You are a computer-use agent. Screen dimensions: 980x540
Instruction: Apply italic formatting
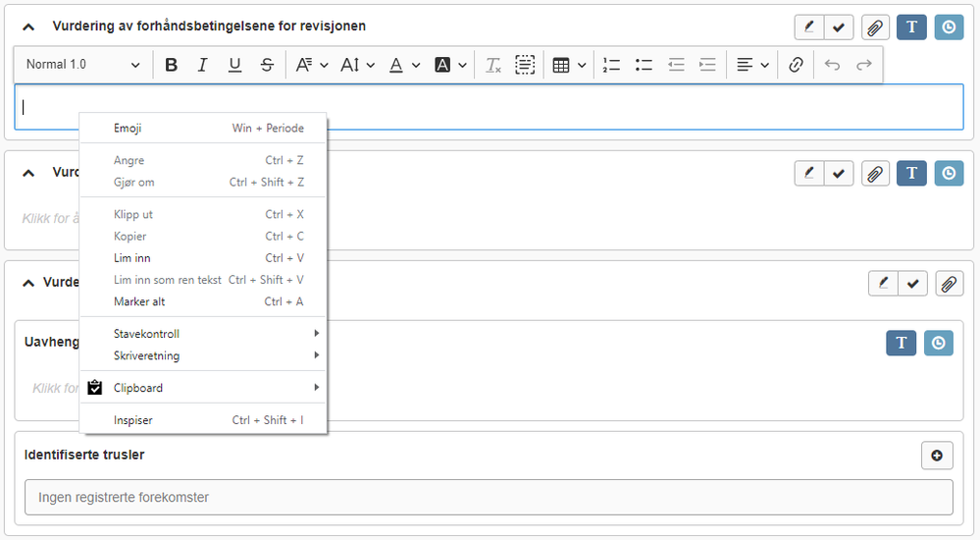pos(203,65)
